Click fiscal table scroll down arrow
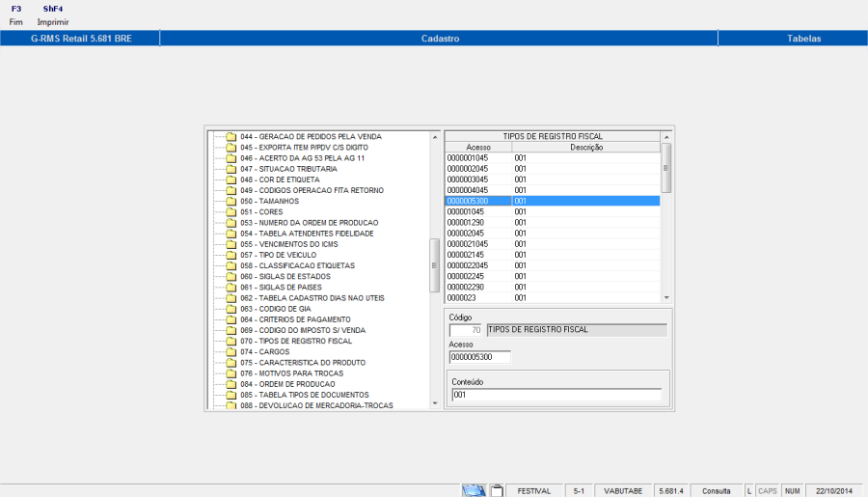 click(666, 297)
